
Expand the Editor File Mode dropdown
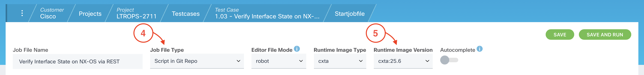click(278, 61)
